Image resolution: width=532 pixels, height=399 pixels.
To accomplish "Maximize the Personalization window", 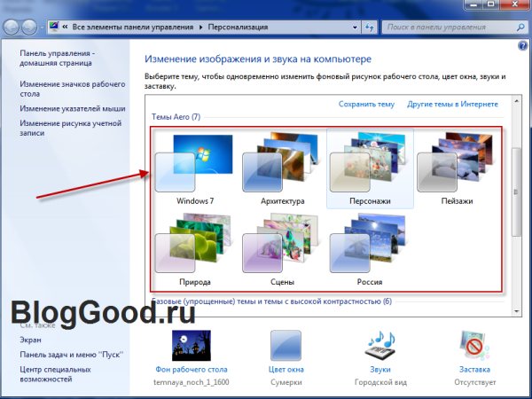I will coord(490,4).
